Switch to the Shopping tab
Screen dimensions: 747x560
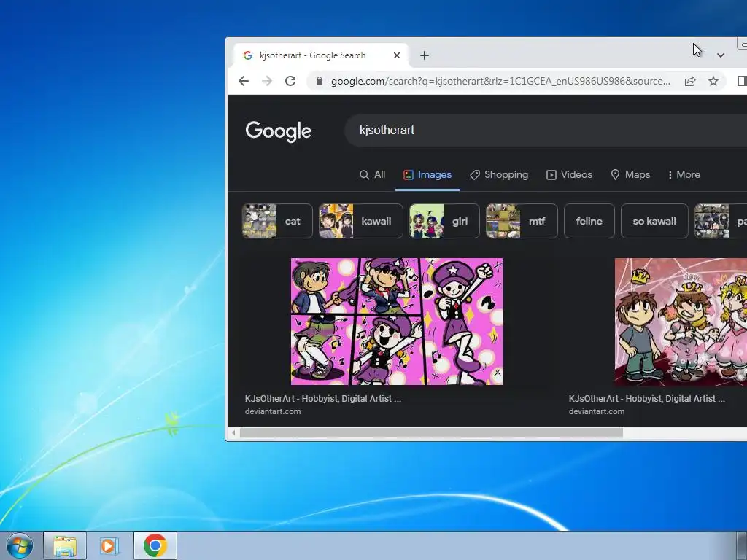click(x=499, y=175)
